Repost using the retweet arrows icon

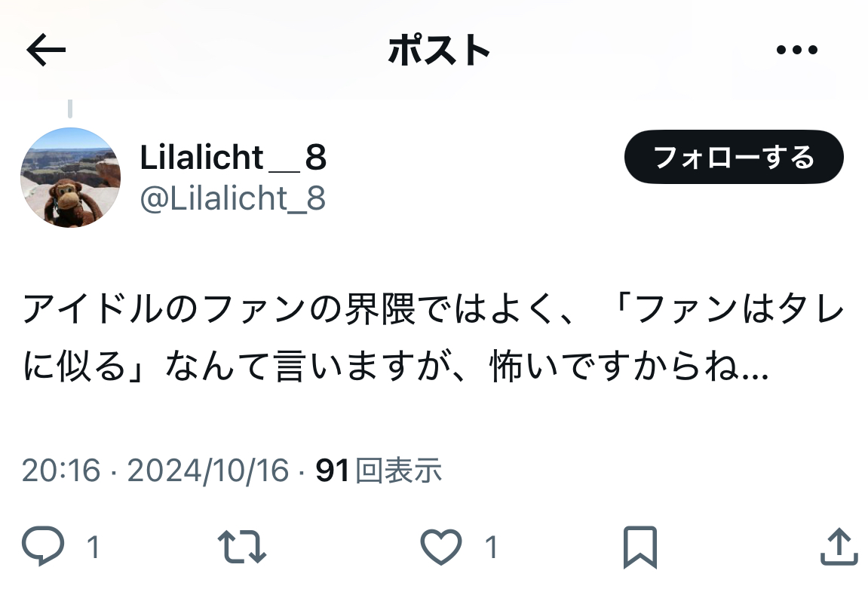[x=242, y=546]
